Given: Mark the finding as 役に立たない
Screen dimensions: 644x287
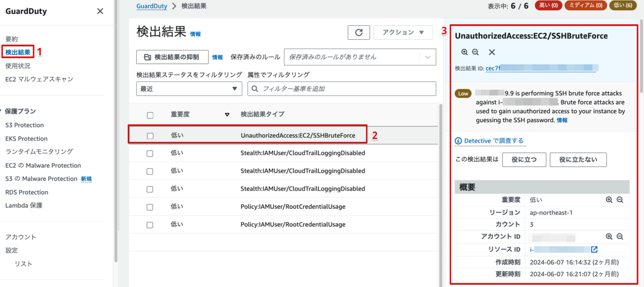Looking at the screenshot, I should (578, 159).
